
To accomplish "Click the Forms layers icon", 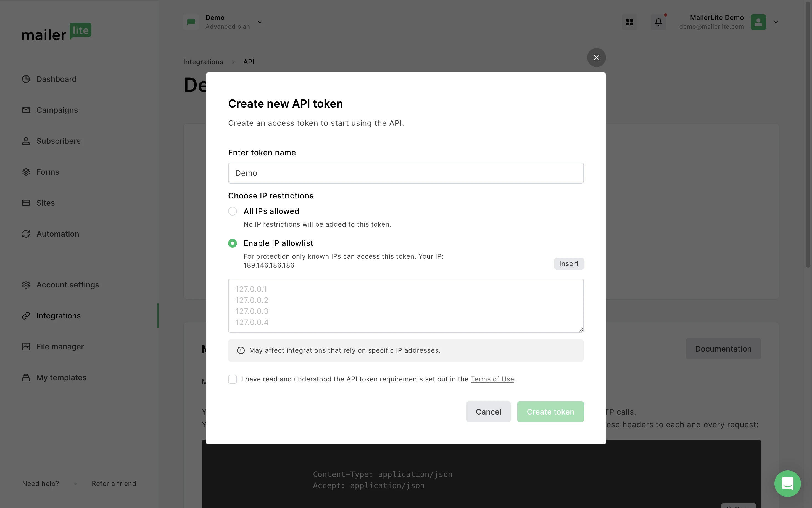I will click(x=26, y=172).
